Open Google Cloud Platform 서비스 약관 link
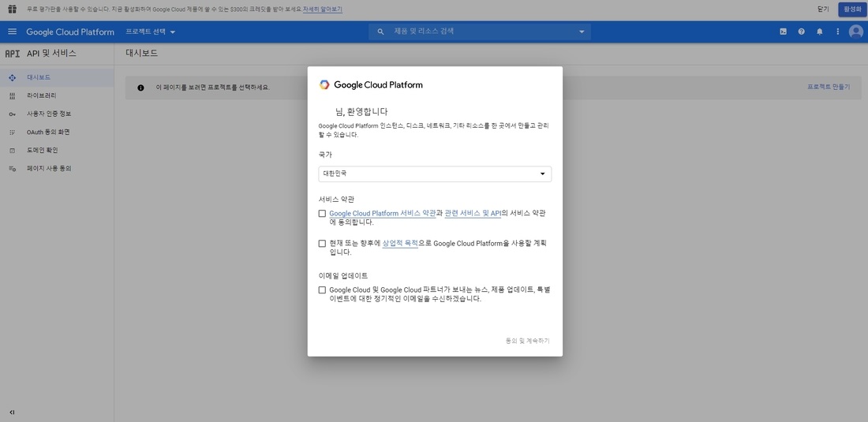This screenshot has width=868, height=422. click(x=383, y=214)
